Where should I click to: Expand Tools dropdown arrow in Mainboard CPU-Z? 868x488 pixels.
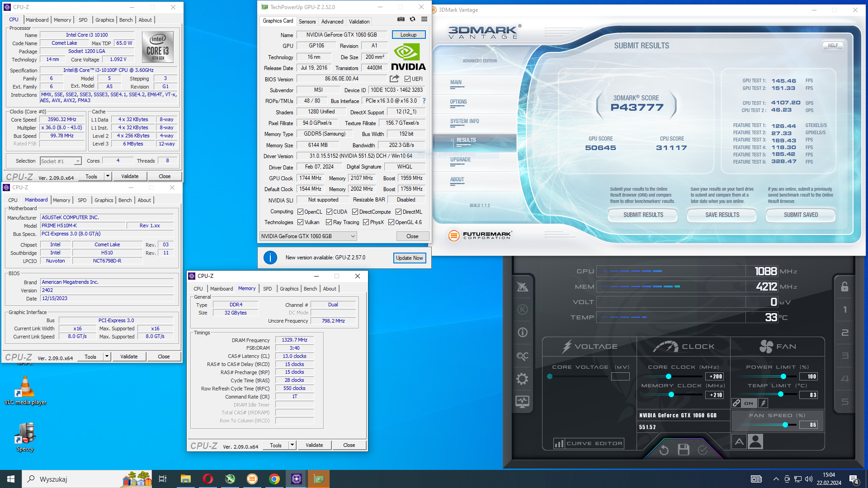click(x=107, y=357)
